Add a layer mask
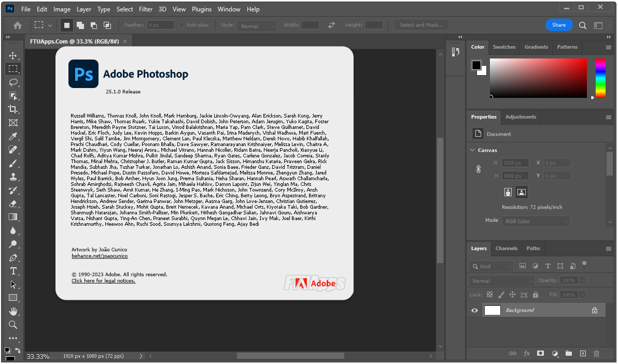This screenshot has height=364, width=618. coord(540,353)
